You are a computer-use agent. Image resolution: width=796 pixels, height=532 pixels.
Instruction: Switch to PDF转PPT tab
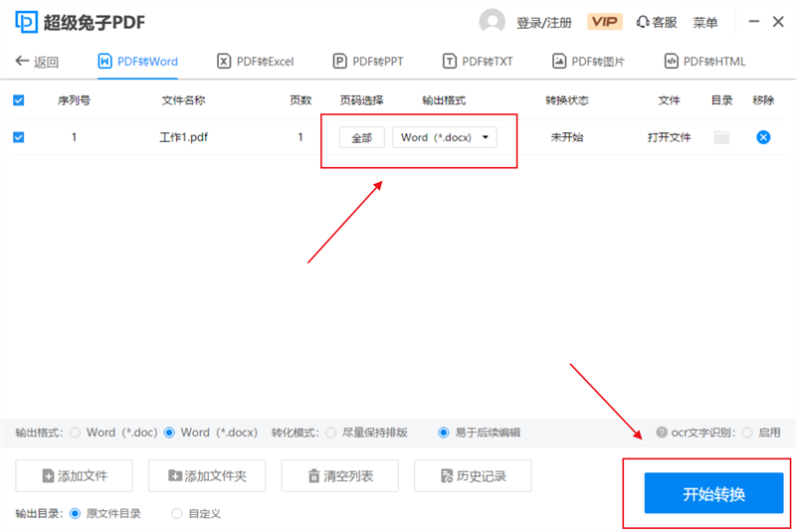tap(368, 62)
